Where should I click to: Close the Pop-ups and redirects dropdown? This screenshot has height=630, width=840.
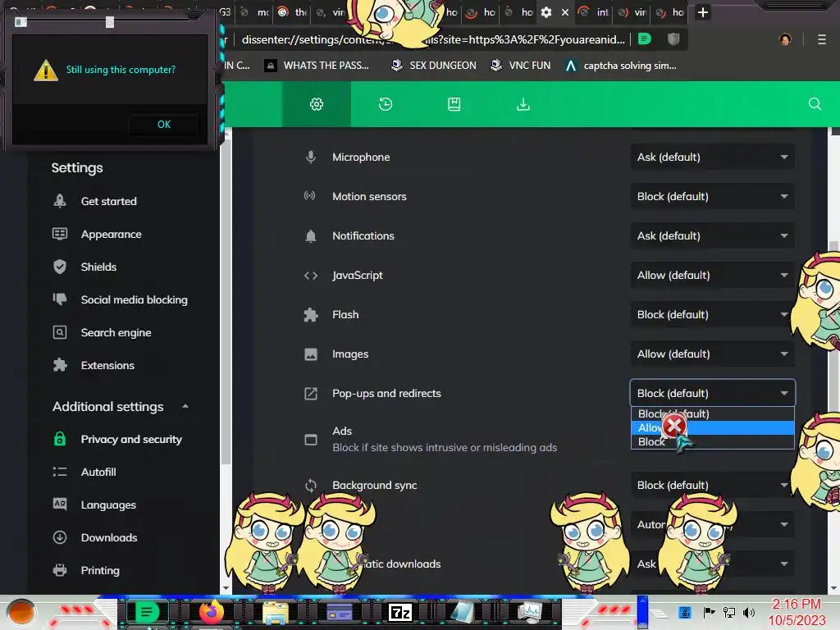tap(713, 393)
